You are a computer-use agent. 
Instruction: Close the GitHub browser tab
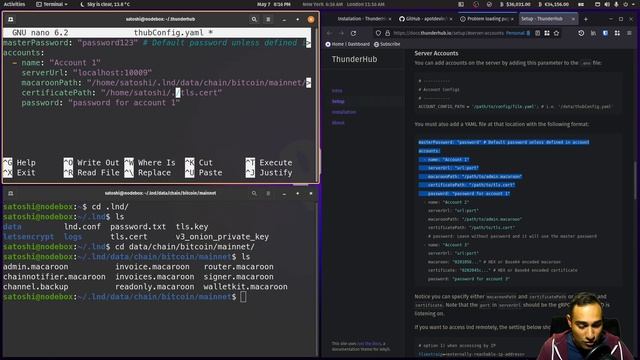tap(451, 19)
